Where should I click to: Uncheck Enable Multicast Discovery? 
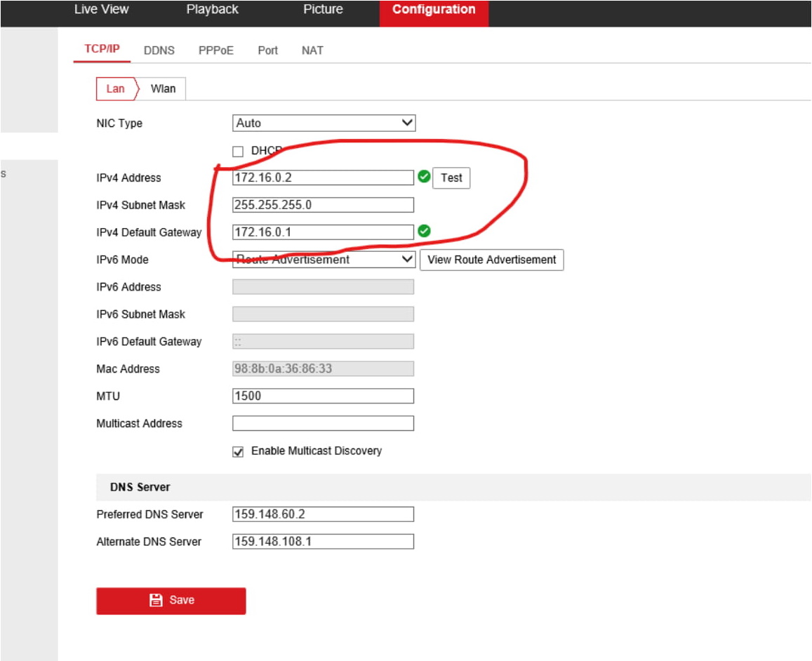(x=238, y=452)
